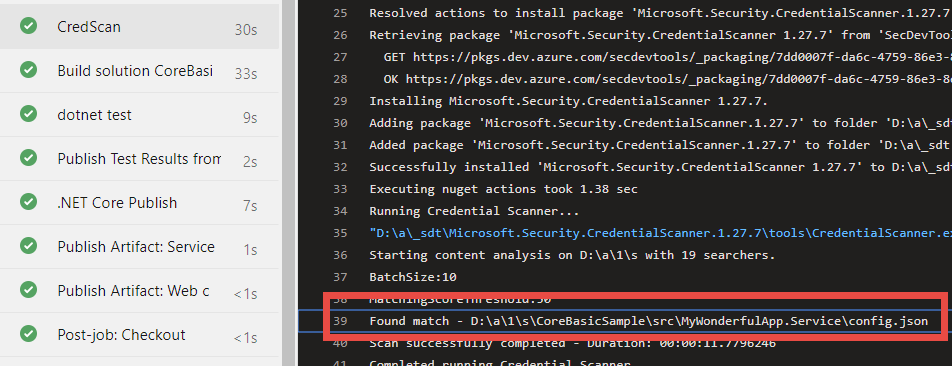Viewport: 952px width, 366px height.
Task: Select the CredScan step
Action: (139, 27)
